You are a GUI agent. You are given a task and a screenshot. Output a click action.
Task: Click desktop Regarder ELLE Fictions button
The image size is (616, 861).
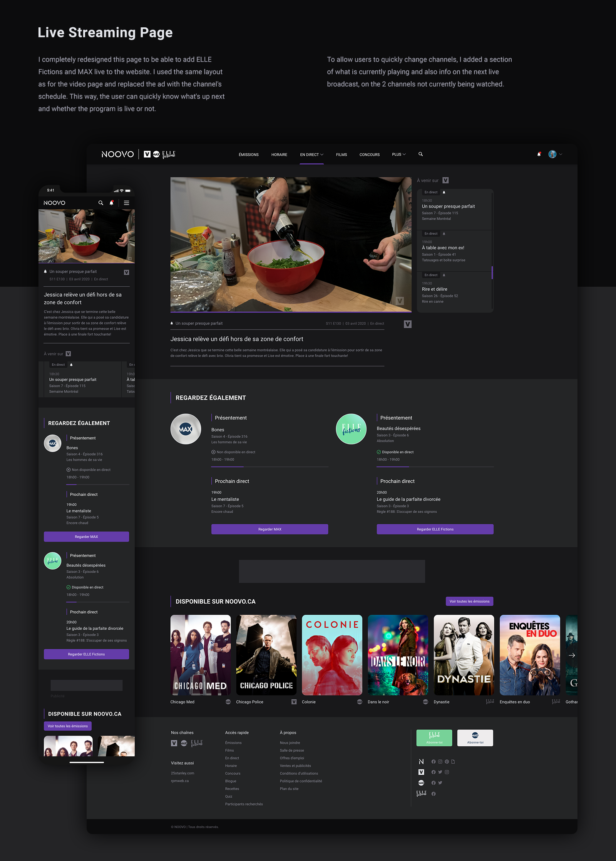(x=435, y=529)
